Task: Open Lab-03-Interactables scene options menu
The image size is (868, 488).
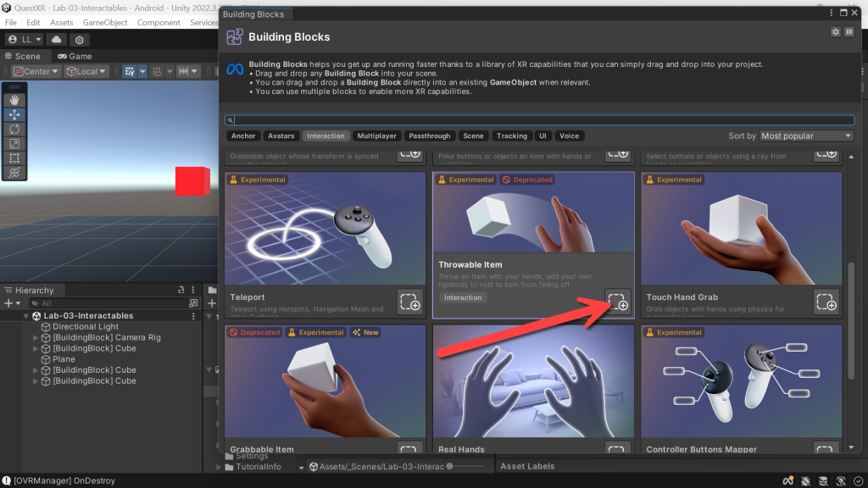Action: [x=193, y=316]
